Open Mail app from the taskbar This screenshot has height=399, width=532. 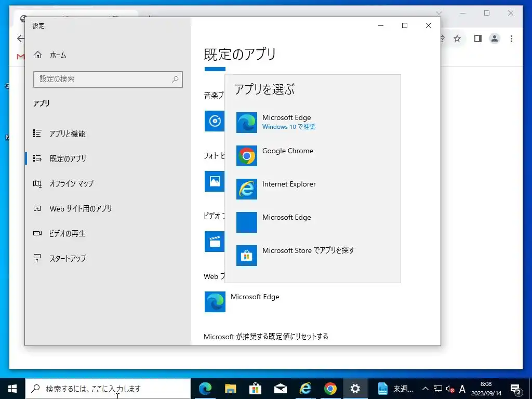tap(280, 389)
